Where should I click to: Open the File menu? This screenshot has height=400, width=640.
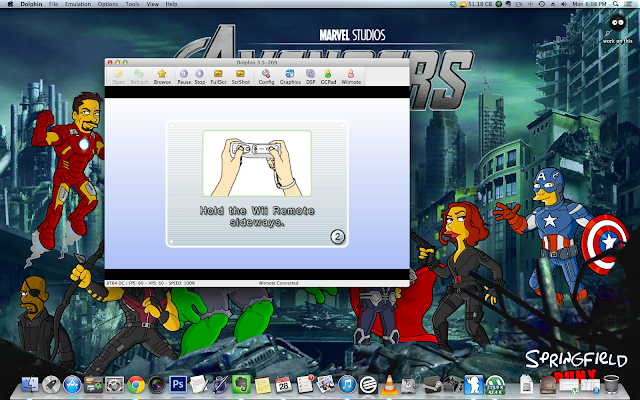click(53, 4)
